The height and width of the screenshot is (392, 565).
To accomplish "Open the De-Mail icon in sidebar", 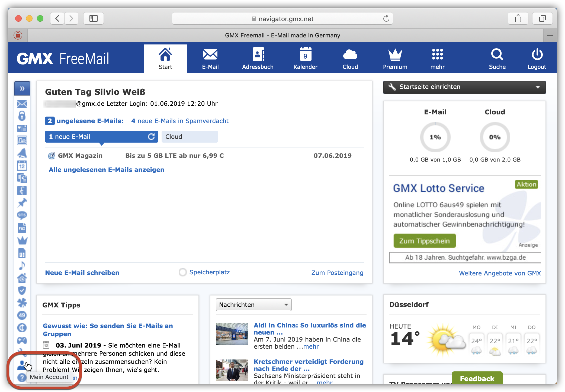I will 22,140.
